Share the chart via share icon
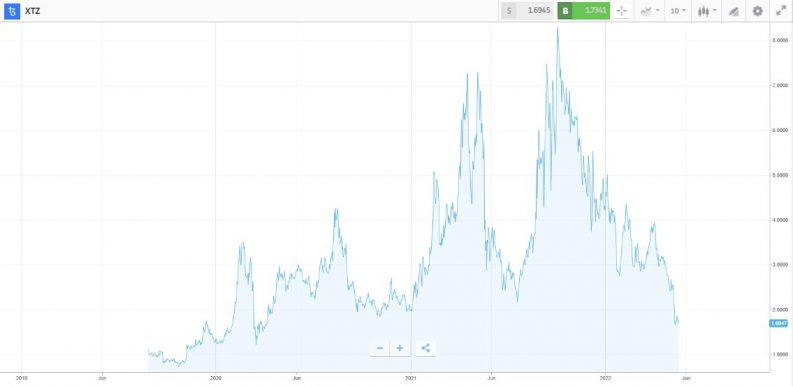The height and width of the screenshot is (386, 793). tap(425, 348)
